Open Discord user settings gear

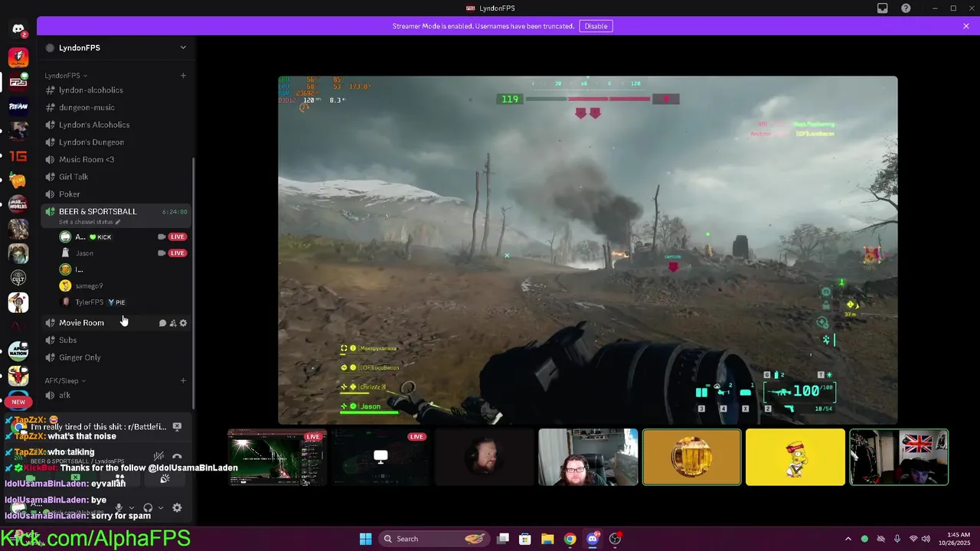(177, 507)
